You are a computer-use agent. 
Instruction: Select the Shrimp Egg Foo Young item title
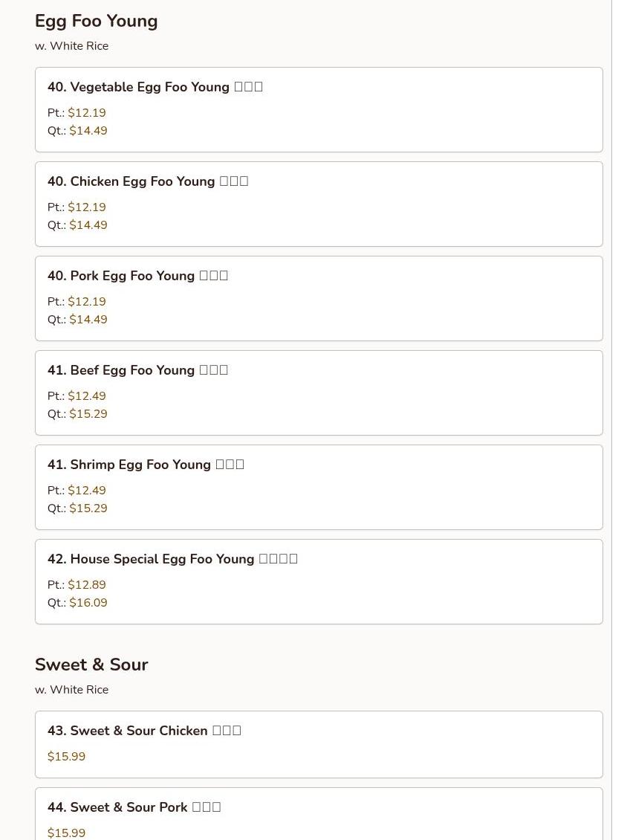point(146,465)
